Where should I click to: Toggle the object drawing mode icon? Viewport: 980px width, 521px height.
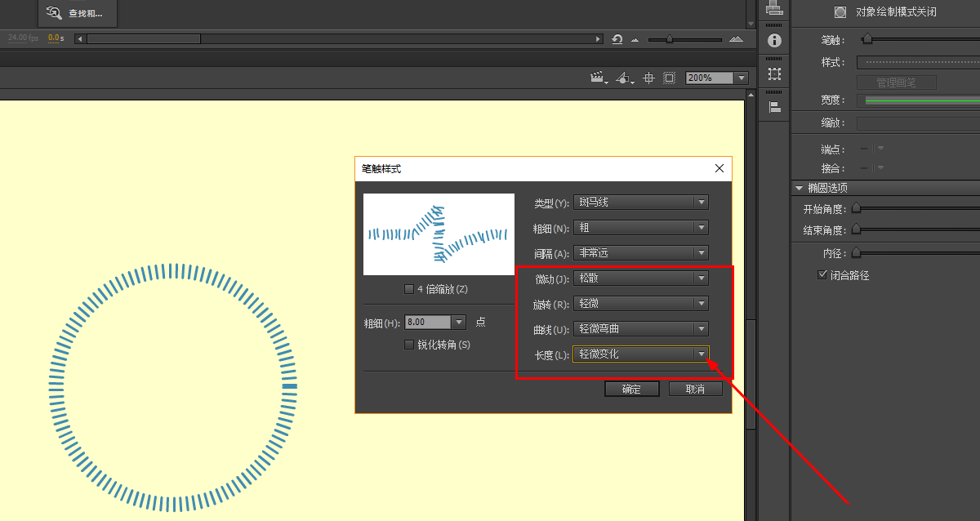840,11
